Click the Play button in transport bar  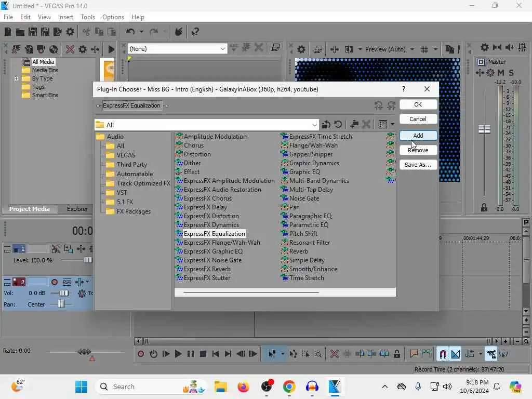coord(178,354)
